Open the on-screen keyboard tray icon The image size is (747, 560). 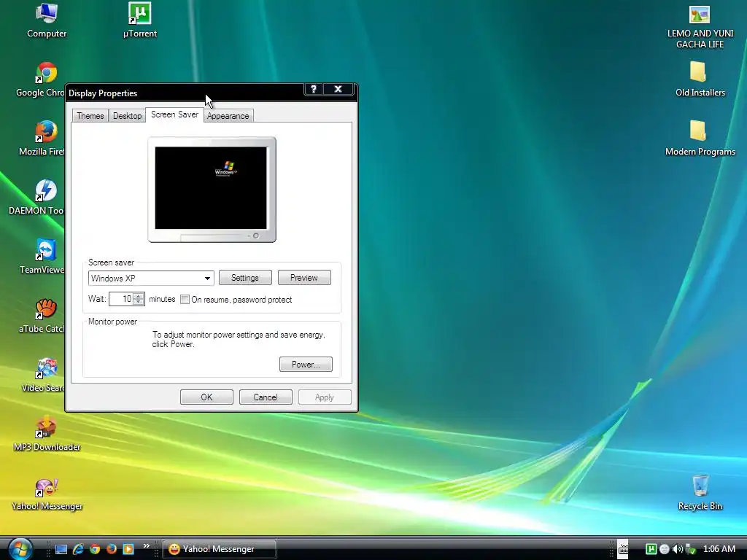click(623, 549)
